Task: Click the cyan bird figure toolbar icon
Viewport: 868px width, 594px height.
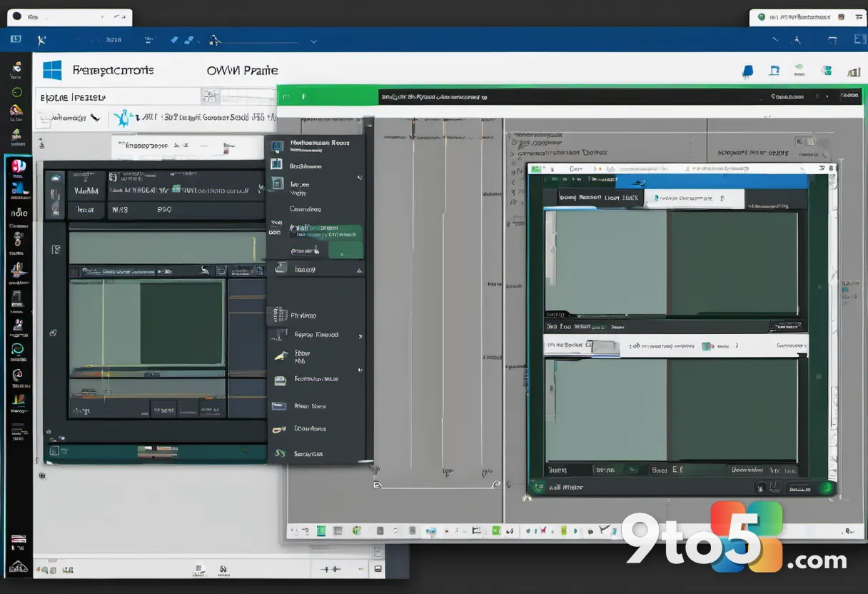Action: pyautogui.click(x=123, y=117)
